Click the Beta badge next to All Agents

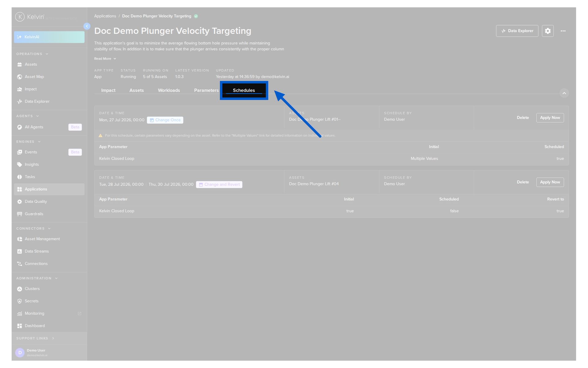[75, 127]
